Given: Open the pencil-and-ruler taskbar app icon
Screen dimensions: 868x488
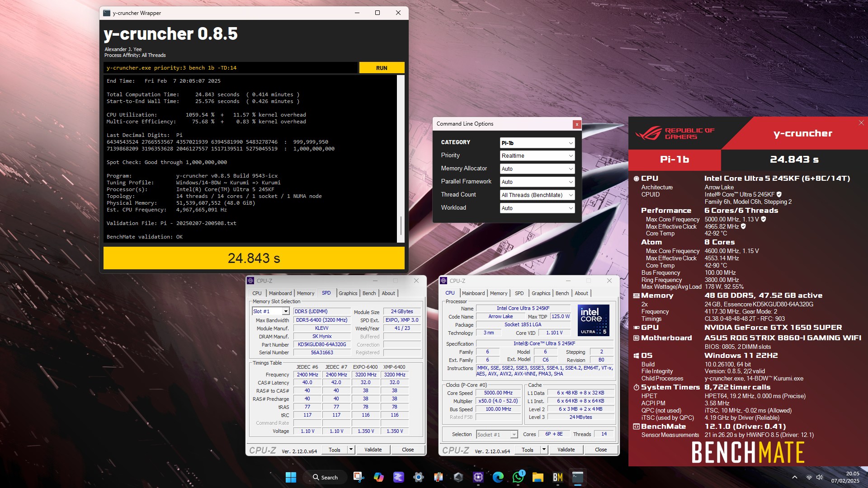Looking at the screenshot, I should pos(438,477).
